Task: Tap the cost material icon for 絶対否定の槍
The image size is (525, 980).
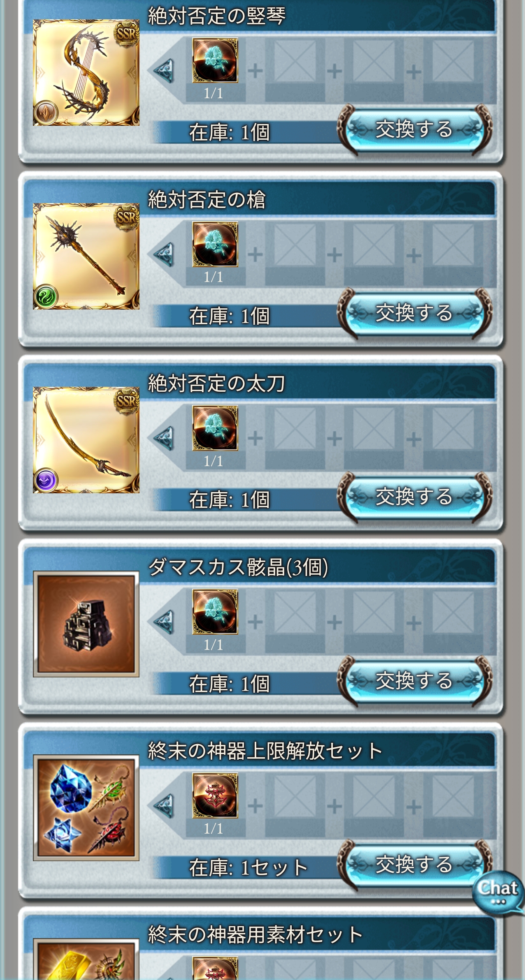Action: click(215, 244)
